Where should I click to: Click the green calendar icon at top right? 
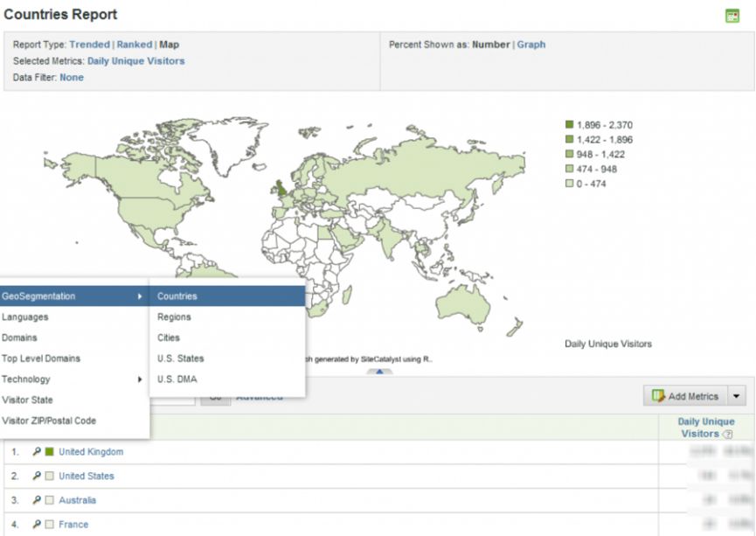tap(732, 16)
